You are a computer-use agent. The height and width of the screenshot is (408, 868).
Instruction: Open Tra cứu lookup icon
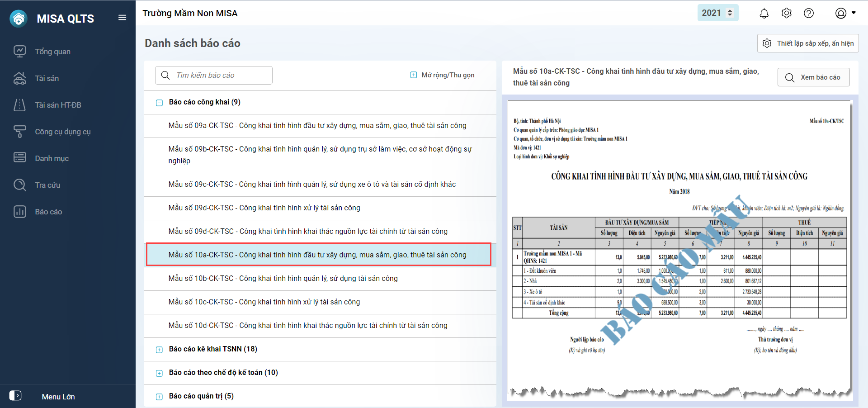click(20, 185)
